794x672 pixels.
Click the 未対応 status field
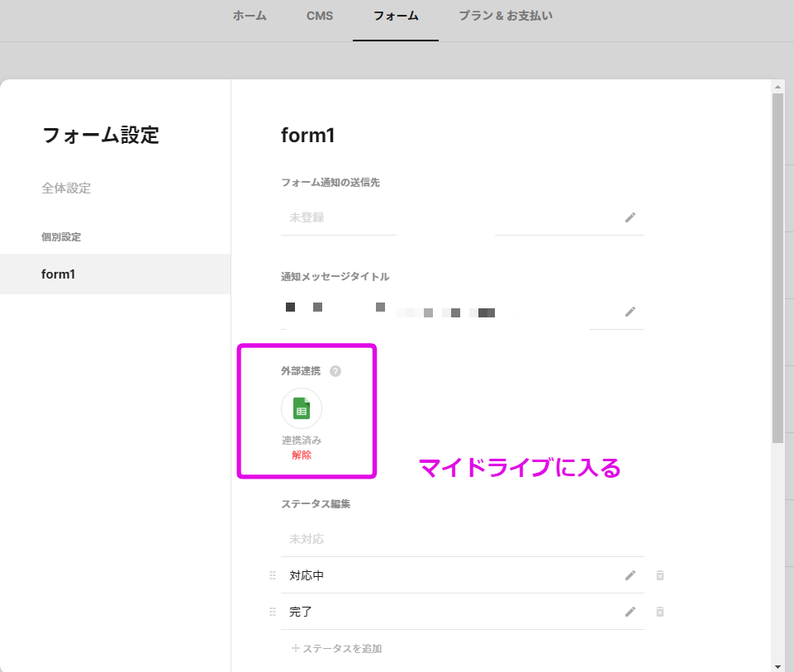coord(463,539)
